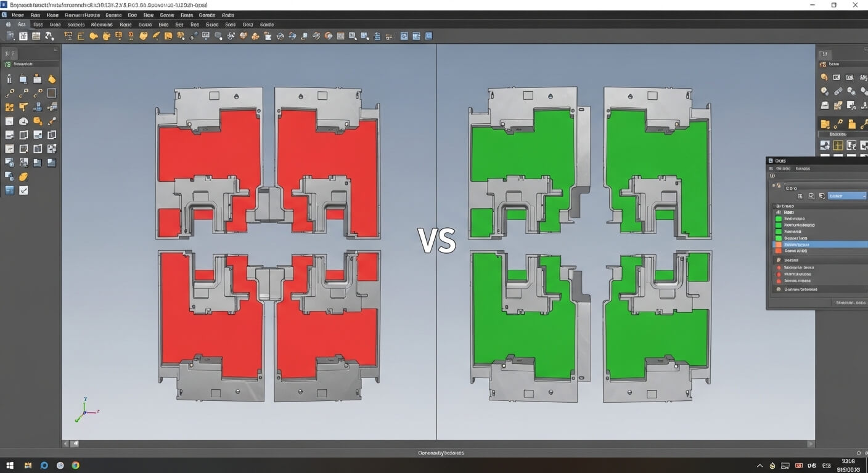Select the gauge-shaped icon in left tool palette
Image resolution: width=868 pixels, height=473 pixels.
(23, 121)
